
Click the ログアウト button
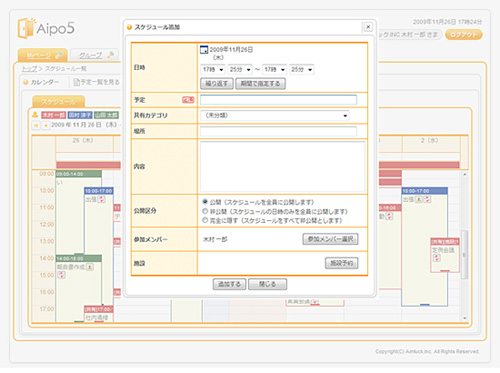[x=464, y=35]
